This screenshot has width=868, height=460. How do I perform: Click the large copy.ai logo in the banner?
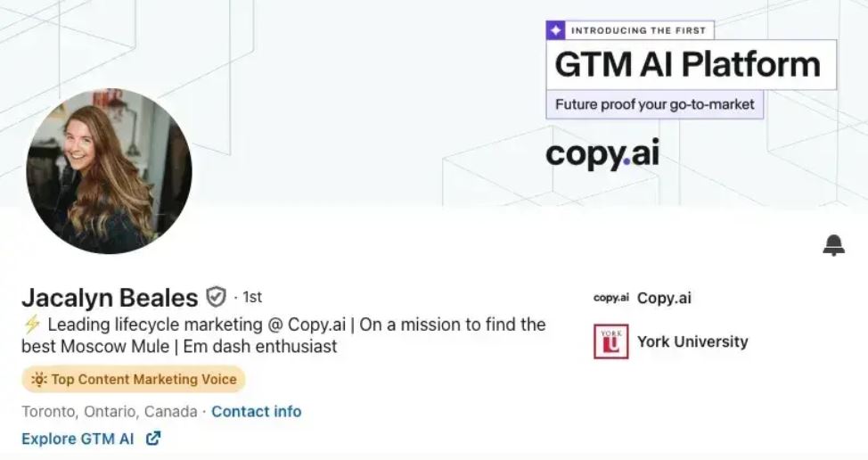[602, 153]
